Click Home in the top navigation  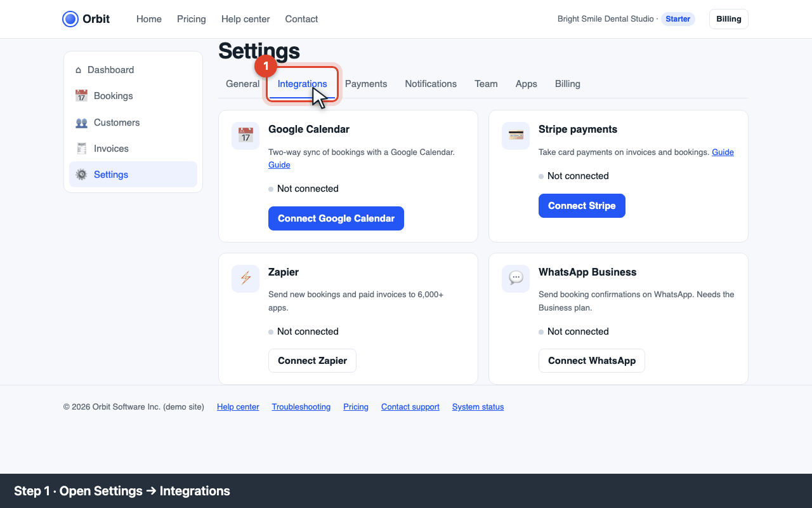[x=149, y=19]
